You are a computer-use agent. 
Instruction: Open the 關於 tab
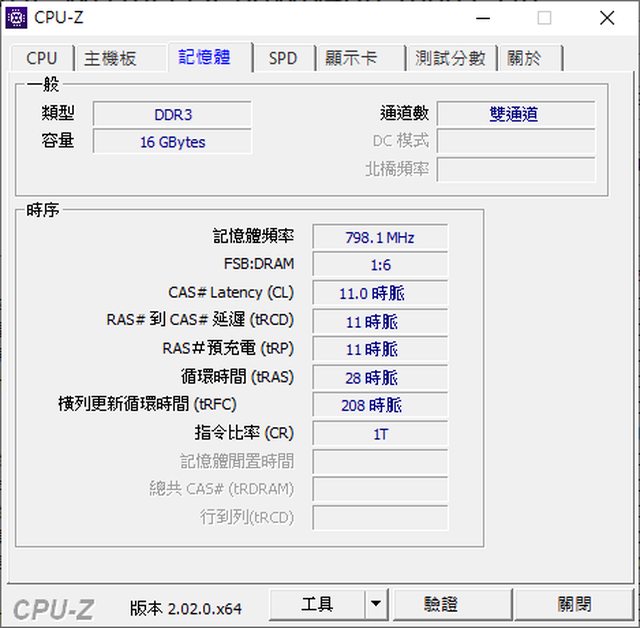[527, 58]
